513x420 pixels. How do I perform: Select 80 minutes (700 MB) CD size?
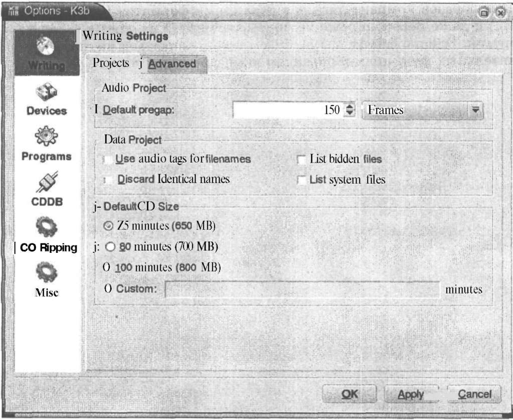[110, 246]
